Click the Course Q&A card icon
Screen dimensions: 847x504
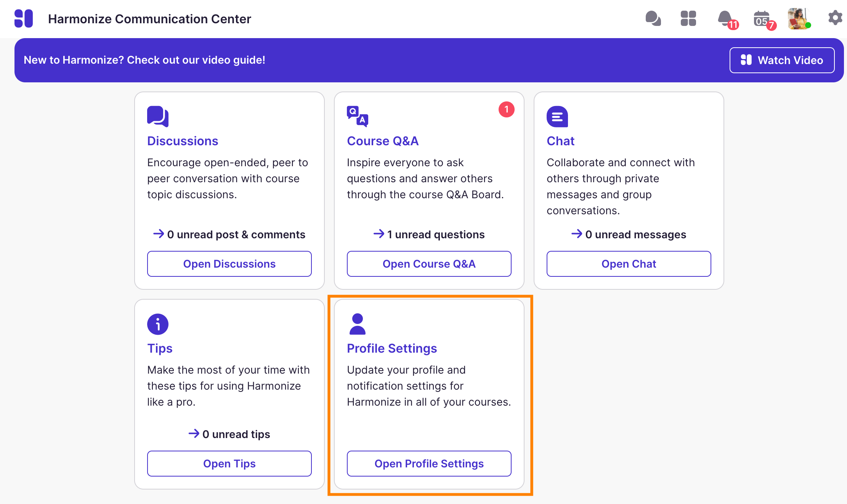[357, 116]
